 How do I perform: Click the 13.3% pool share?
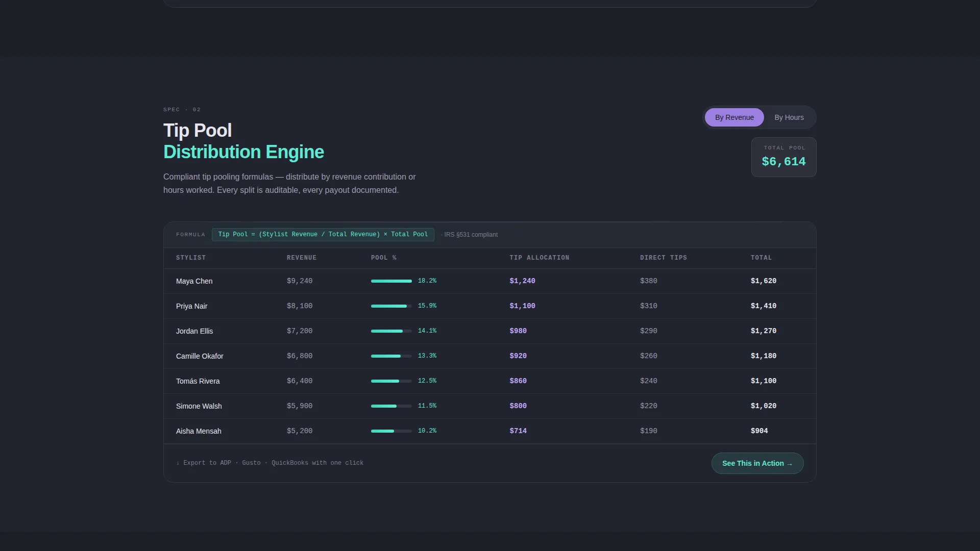click(427, 356)
